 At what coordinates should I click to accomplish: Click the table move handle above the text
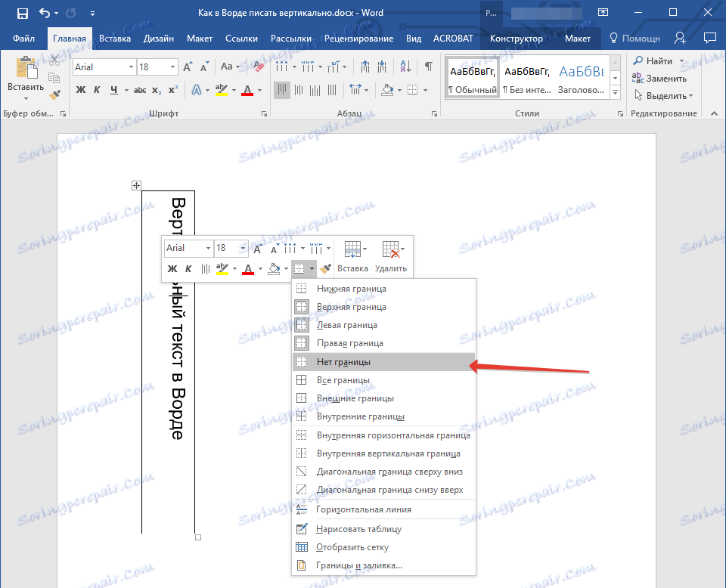coord(136,185)
